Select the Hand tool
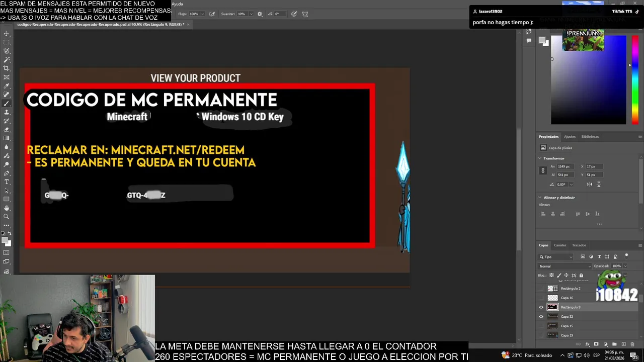Viewport: 644px width, 362px height. 7,208
